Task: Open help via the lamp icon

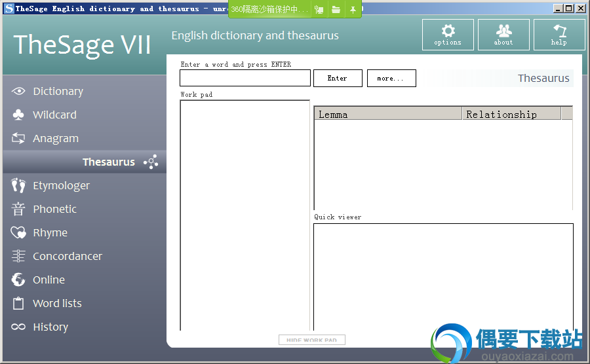Action: pyautogui.click(x=560, y=31)
